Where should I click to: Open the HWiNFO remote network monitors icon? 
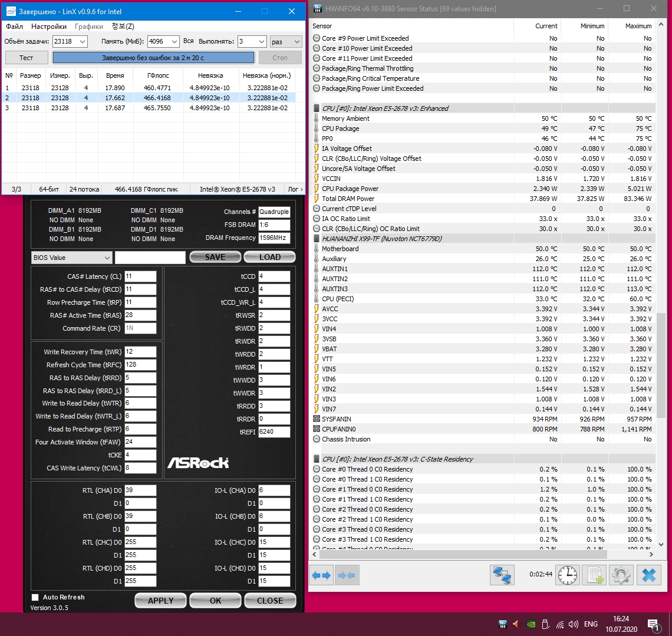[502, 575]
